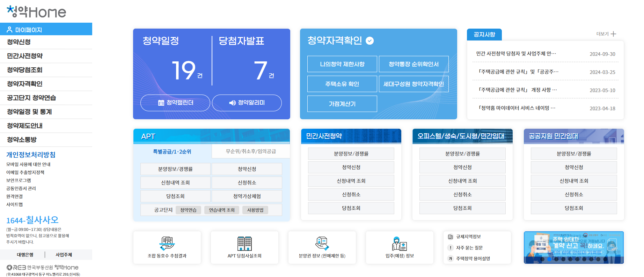This screenshot has height=277, width=644.
Task: Click 공고단지 청약연습 chip
Action: tap(188, 210)
